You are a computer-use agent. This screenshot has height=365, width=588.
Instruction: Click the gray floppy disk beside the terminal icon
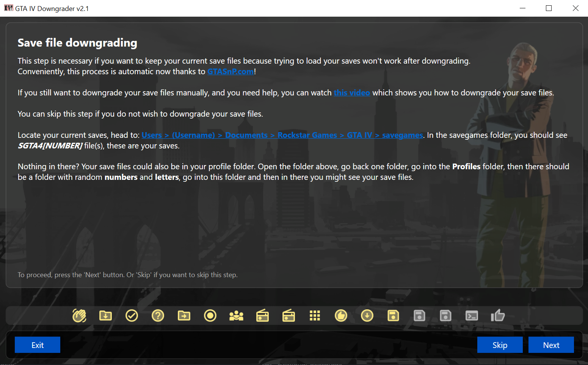(445, 315)
